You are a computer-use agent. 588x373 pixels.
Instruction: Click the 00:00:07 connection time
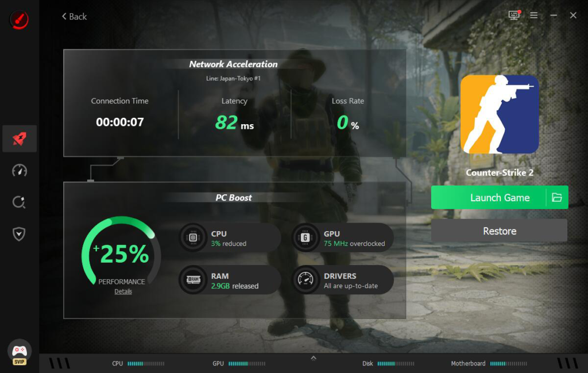119,122
